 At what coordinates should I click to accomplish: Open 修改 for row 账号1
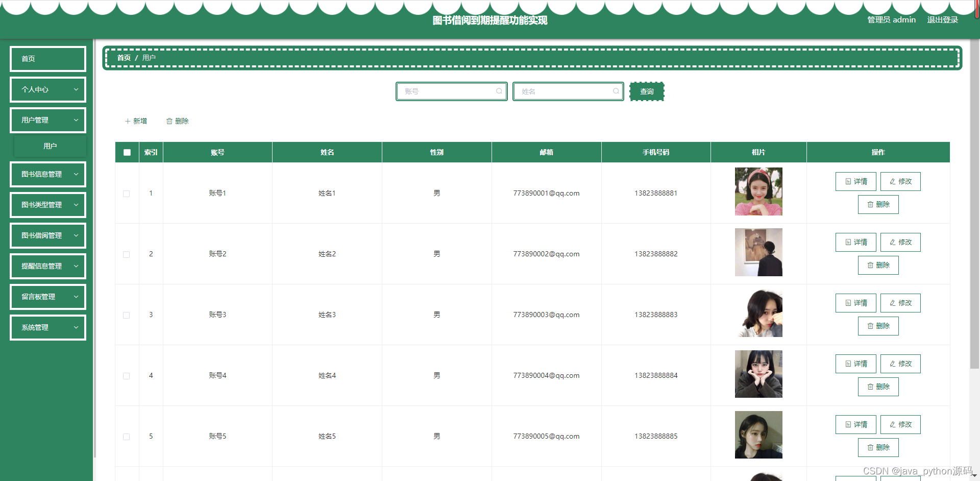(x=900, y=181)
